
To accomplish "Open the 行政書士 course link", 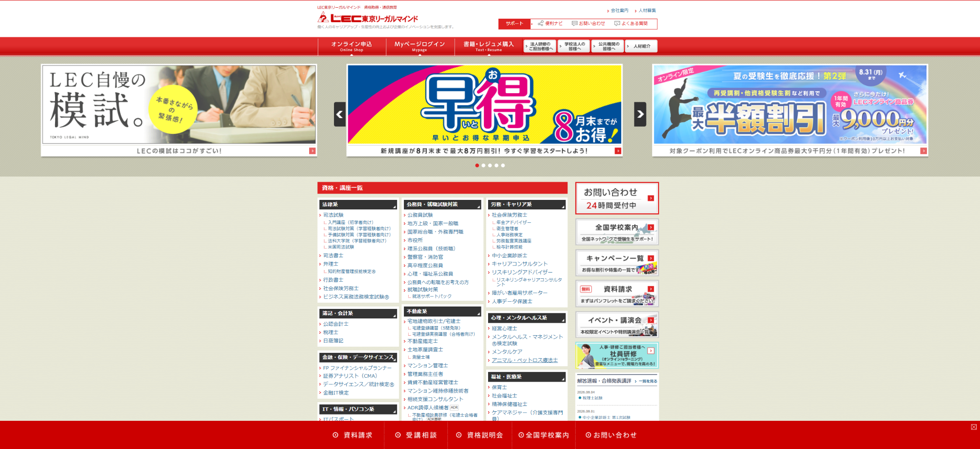I will click(333, 280).
